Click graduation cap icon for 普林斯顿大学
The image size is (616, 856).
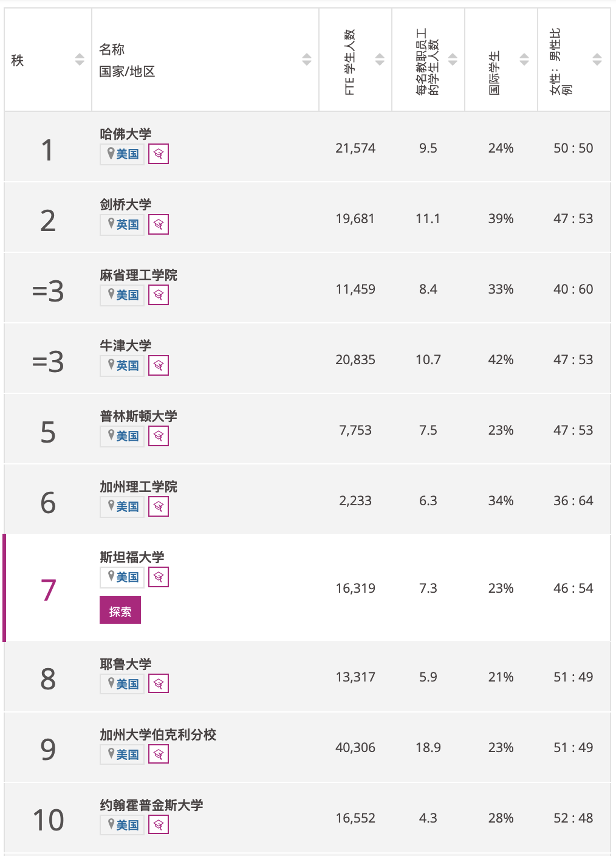click(159, 436)
